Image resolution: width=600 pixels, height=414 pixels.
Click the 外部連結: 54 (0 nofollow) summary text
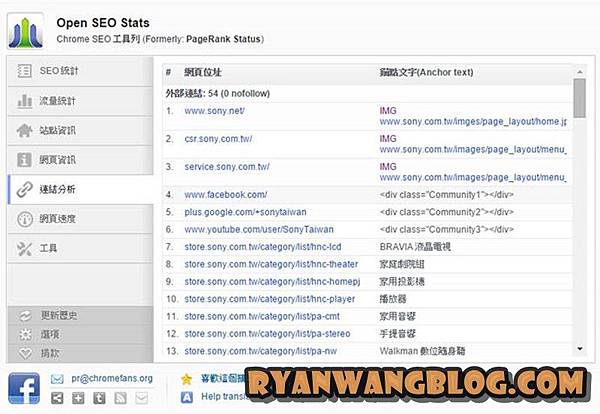click(x=218, y=93)
